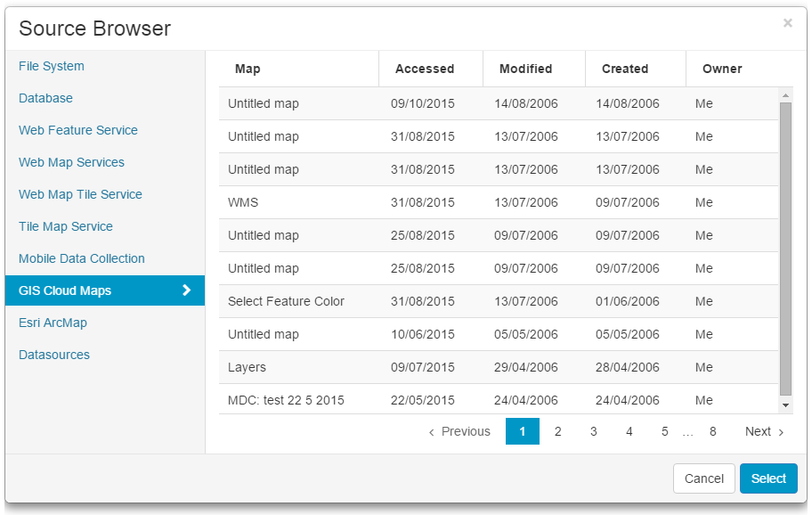Go to page 2
Screen dimensions: 812x515
point(557,431)
